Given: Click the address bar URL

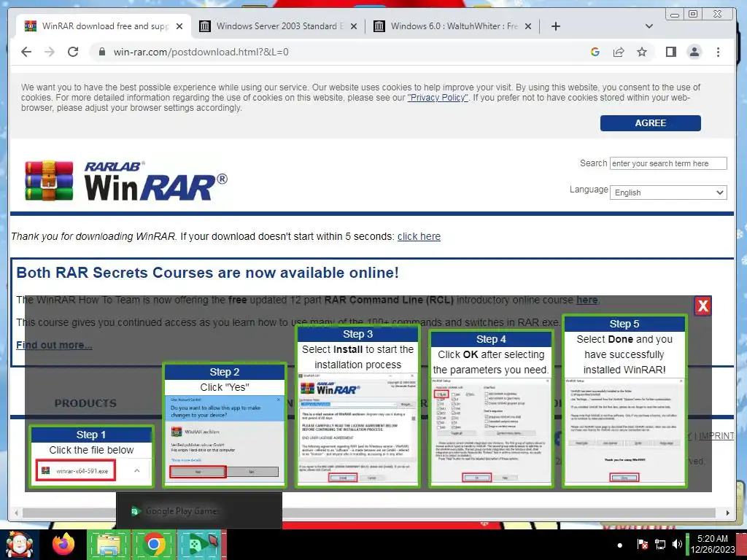Looking at the screenshot, I should (x=201, y=52).
